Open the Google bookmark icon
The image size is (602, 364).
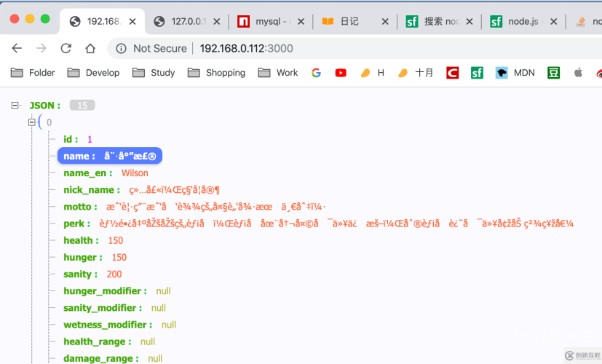316,73
